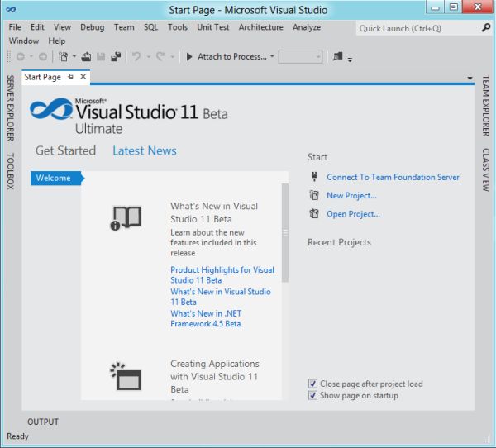
Task: Click the icon beside Open Project link
Action: tap(314, 213)
